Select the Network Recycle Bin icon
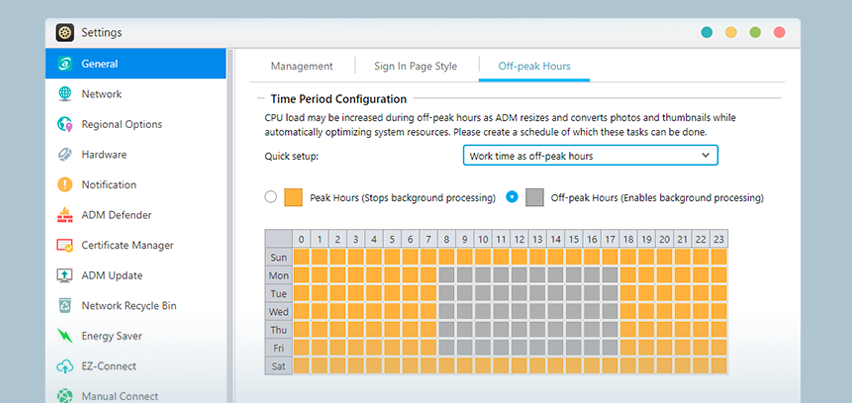 (x=65, y=306)
